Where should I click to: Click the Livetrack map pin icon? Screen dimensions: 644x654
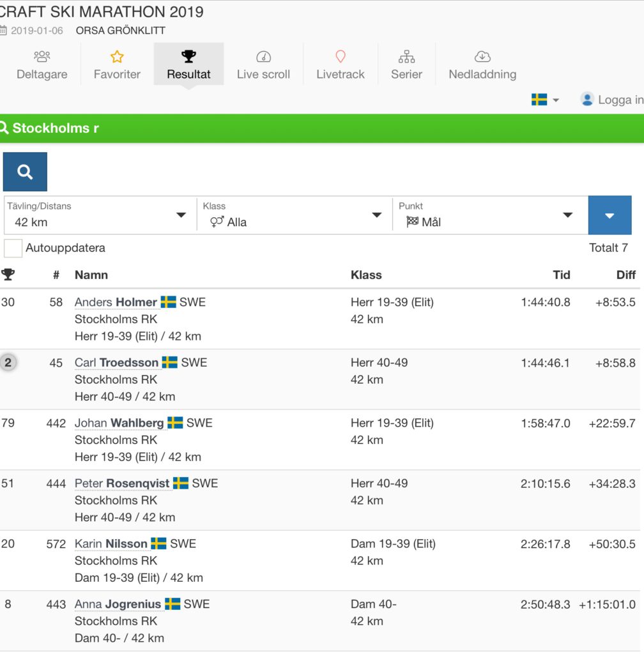[341, 56]
